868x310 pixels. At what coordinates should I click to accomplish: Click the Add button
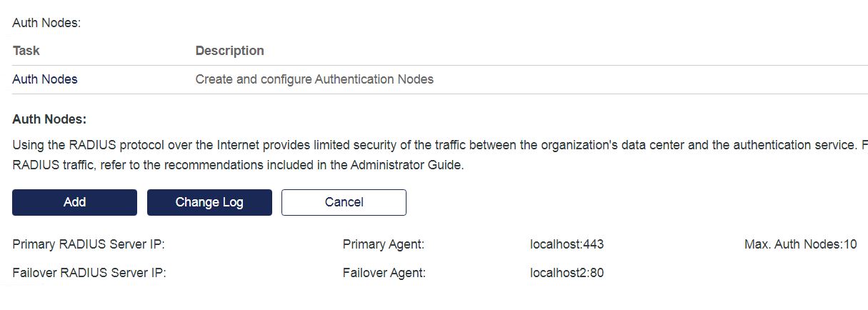[74, 202]
